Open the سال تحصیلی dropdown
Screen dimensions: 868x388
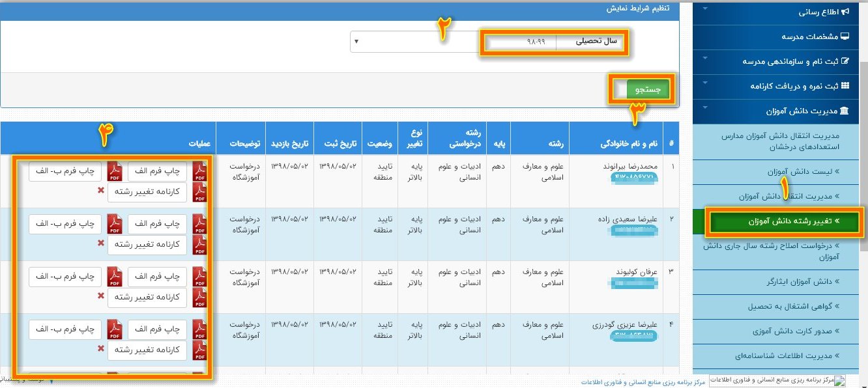(x=417, y=42)
